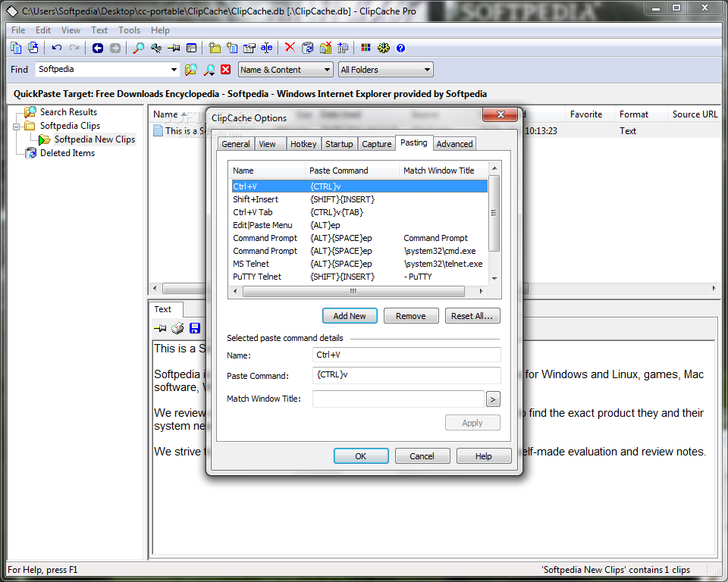Click the search folder icon next to Find box
This screenshot has height=582, width=728.
coord(191,70)
